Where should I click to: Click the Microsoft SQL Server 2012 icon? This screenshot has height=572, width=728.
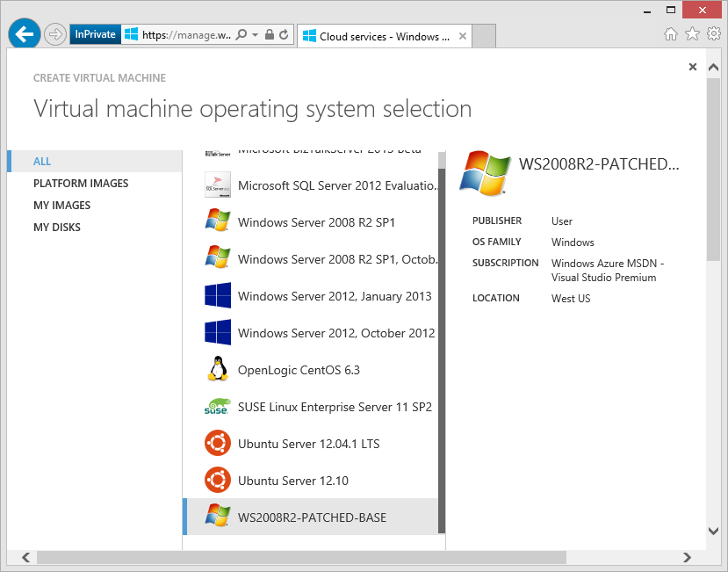(x=217, y=185)
